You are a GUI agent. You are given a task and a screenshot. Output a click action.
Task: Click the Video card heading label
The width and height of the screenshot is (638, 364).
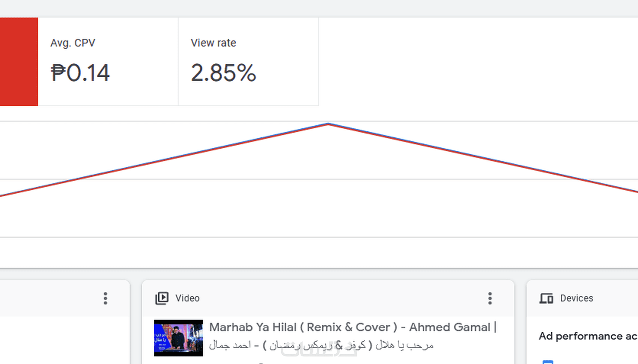(187, 298)
